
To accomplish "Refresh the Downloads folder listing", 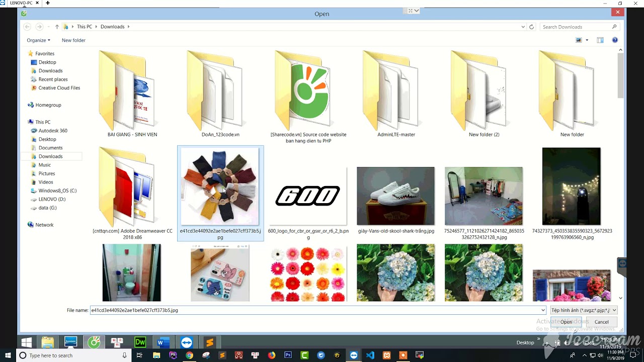I will (x=531, y=27).
